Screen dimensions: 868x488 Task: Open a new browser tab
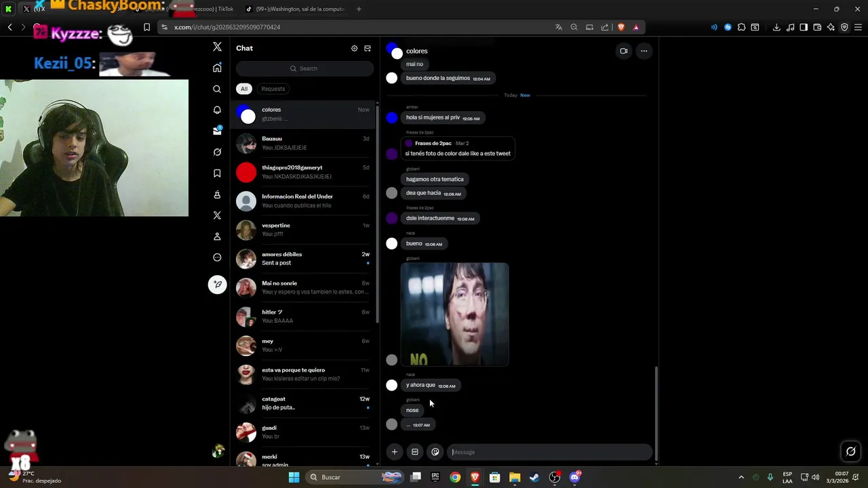tap(359, 9)
